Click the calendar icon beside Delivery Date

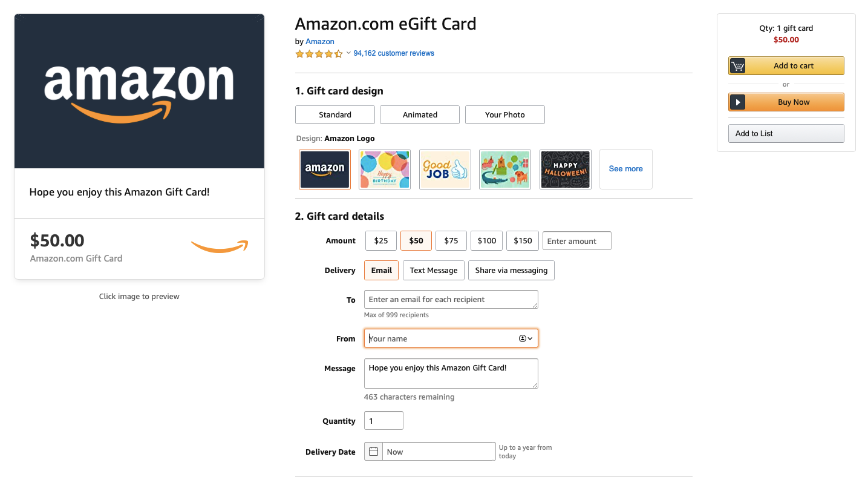[373, 452]
